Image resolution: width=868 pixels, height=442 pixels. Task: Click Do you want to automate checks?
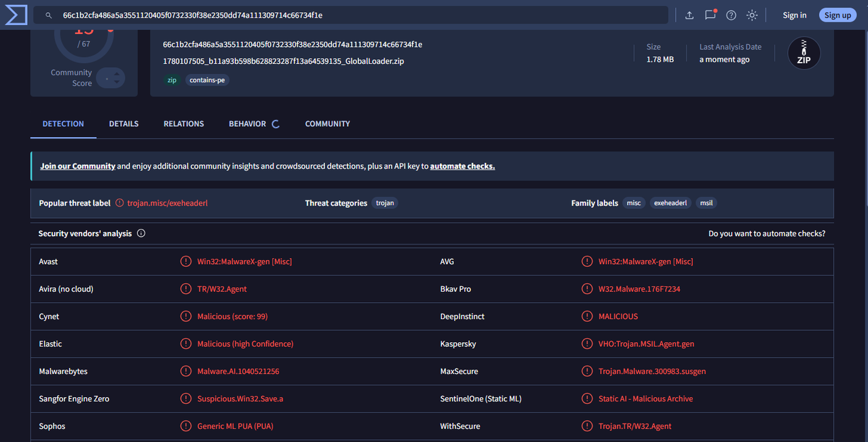pyautogui.click(x=767, y=234)
